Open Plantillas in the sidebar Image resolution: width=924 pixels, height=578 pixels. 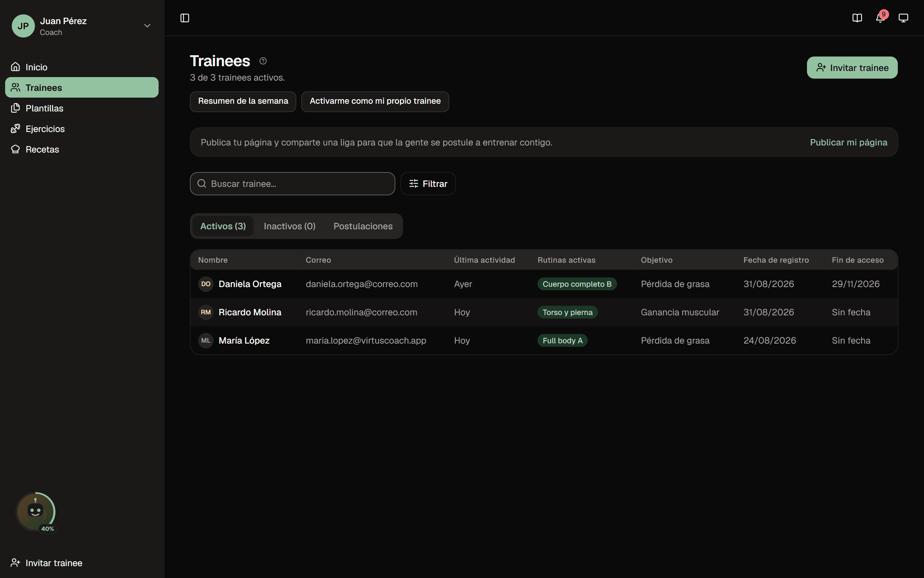(x=82, y=108)
